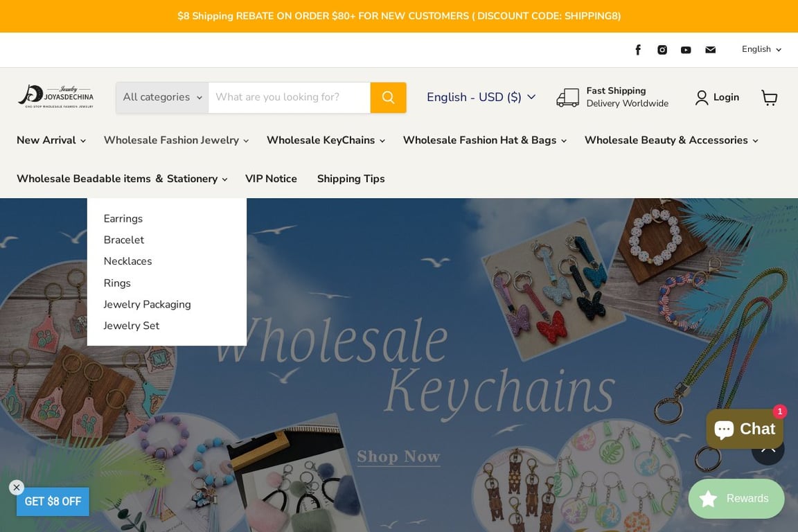
Task: Open the Instagram profile icon
Action: tap(662, 49)
